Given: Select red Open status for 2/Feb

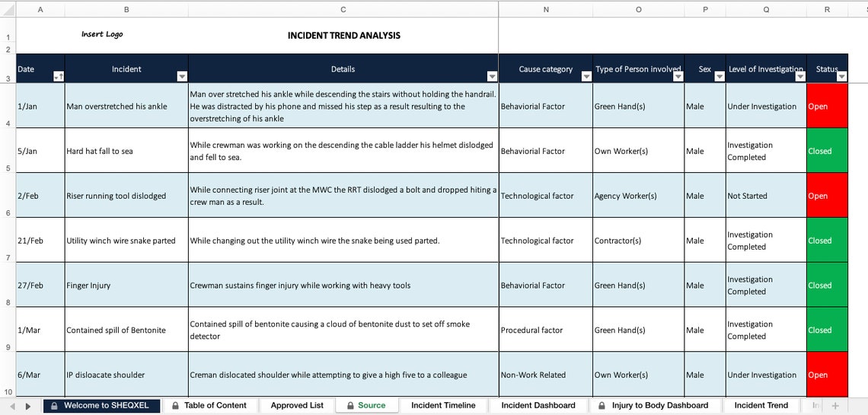Looking at the screenshot, I should pyautogui.click(x=827, y=196).
